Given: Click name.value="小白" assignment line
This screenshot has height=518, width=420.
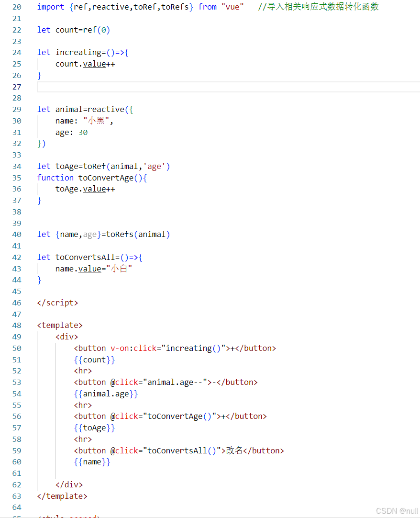Looking at the screenshot, I should (x=94, y=269).
